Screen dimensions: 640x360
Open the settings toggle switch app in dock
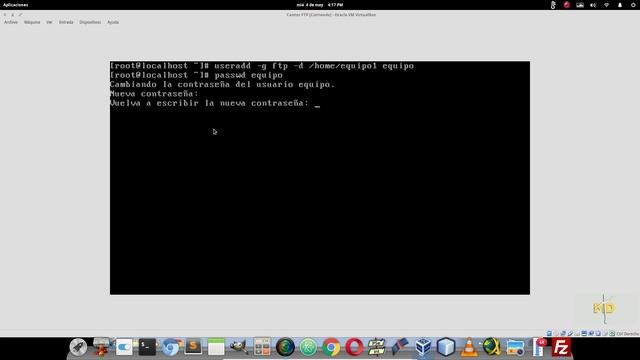(124, 347)
